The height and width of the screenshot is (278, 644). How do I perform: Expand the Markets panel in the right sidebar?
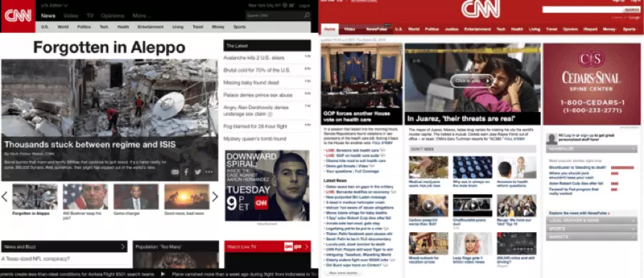pyautogui.click(x=592, y=237)
